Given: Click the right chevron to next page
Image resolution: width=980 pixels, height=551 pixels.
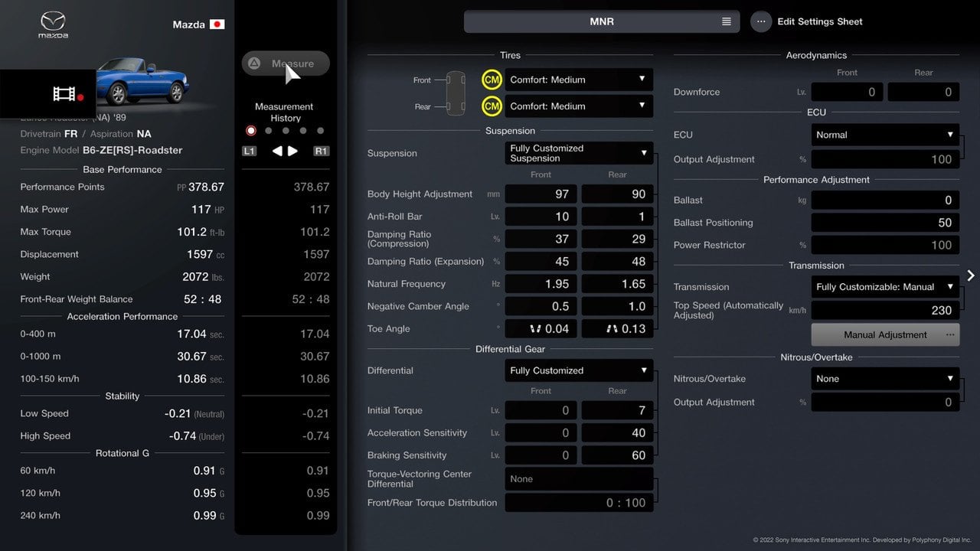Looking at the screenshot, I should pyautogui.click(x=971, y=275).
